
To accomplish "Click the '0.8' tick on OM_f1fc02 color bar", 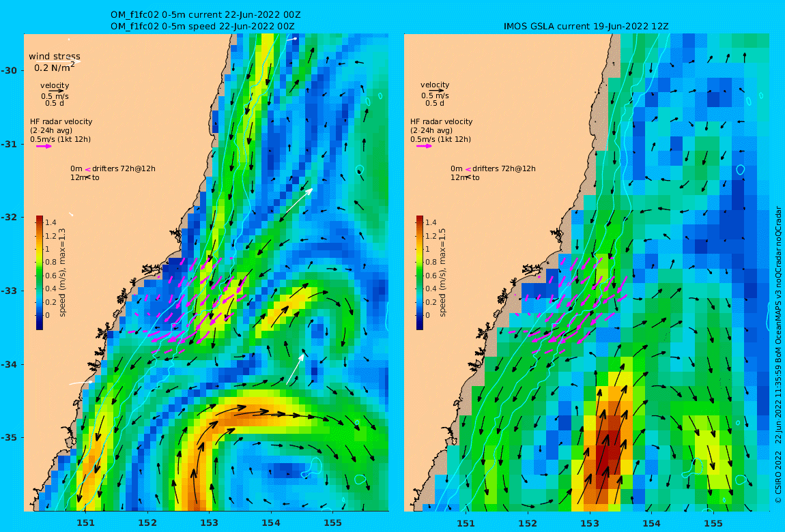I will point(51,262).
